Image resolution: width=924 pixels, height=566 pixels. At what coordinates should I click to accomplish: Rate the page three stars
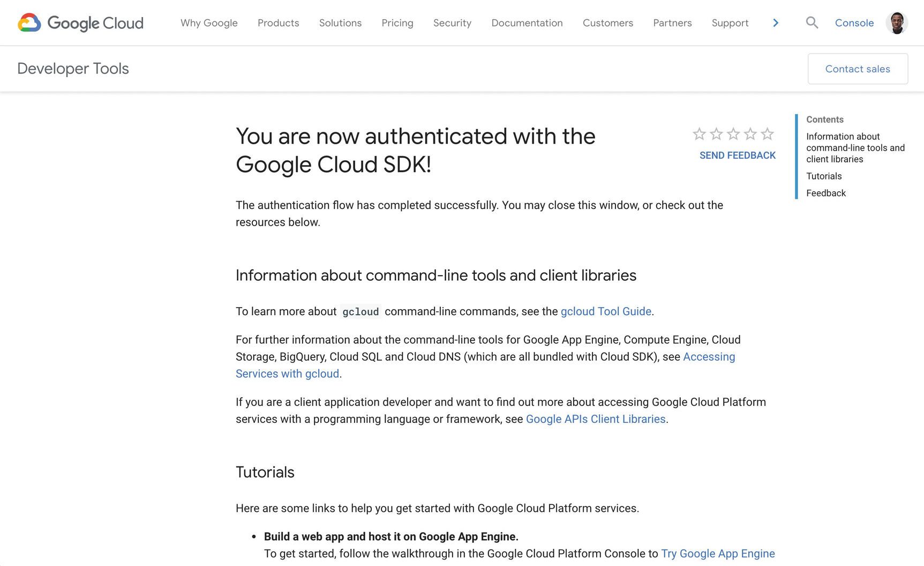pyautogui.click(x=733, y=134)
